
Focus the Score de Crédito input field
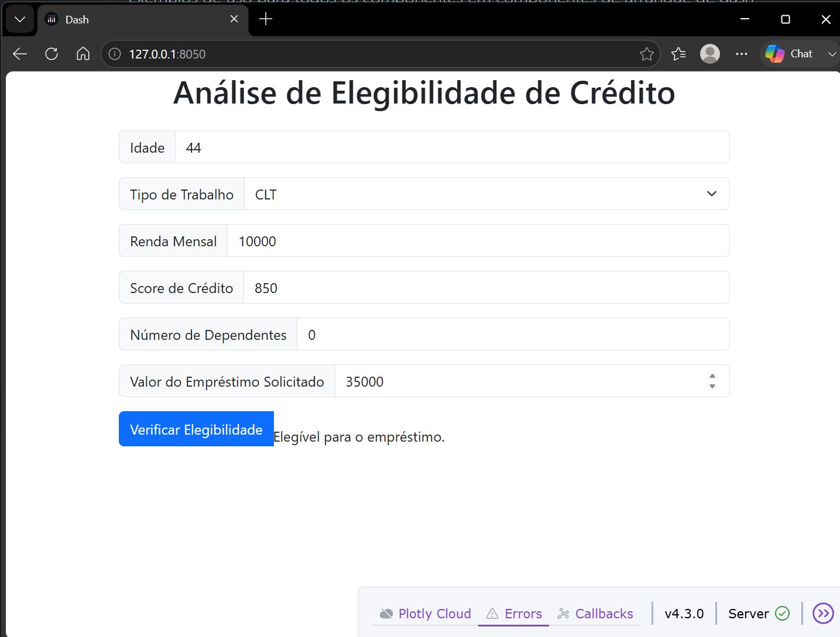(486, 288)
